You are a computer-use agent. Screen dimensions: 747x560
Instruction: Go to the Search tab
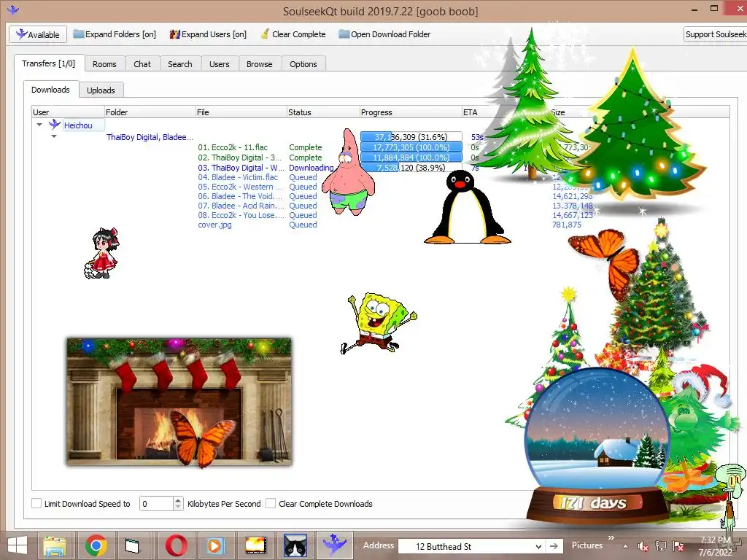pos(180,64)
